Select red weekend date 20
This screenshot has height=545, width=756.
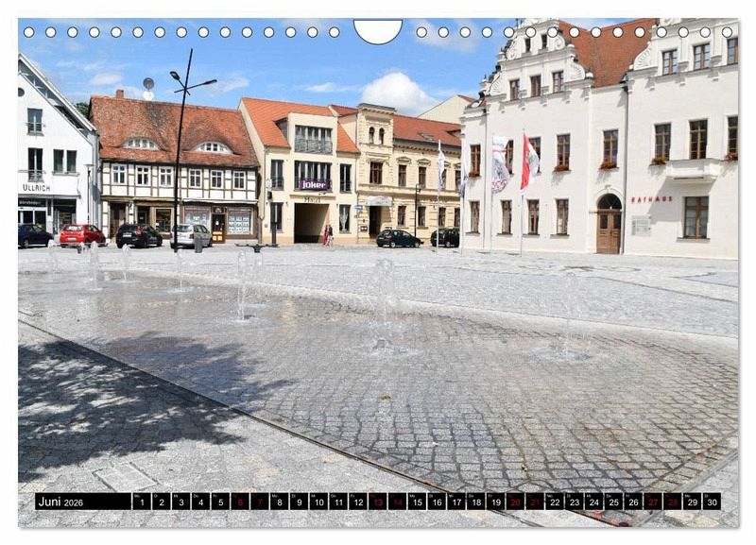[x=515, y=502]
